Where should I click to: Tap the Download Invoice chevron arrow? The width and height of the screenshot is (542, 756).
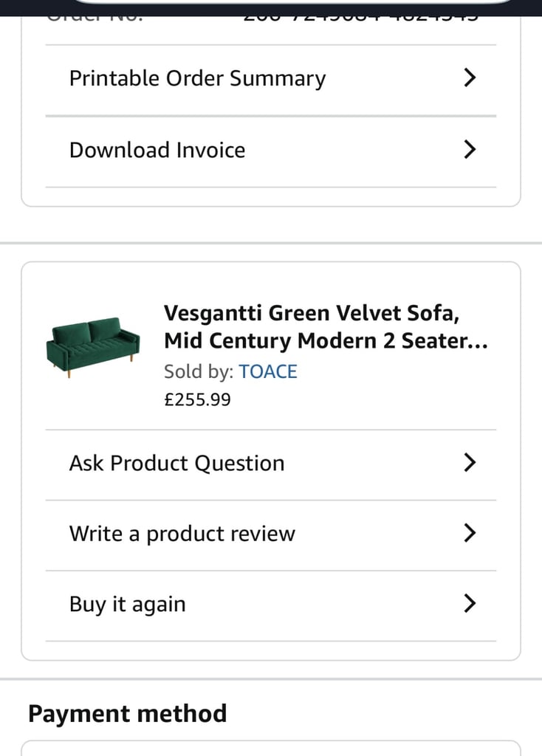pos(470,149)
